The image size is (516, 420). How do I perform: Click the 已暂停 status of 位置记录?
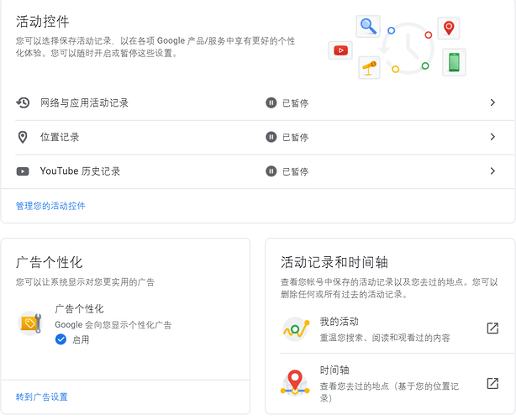(x=295, y=138)
